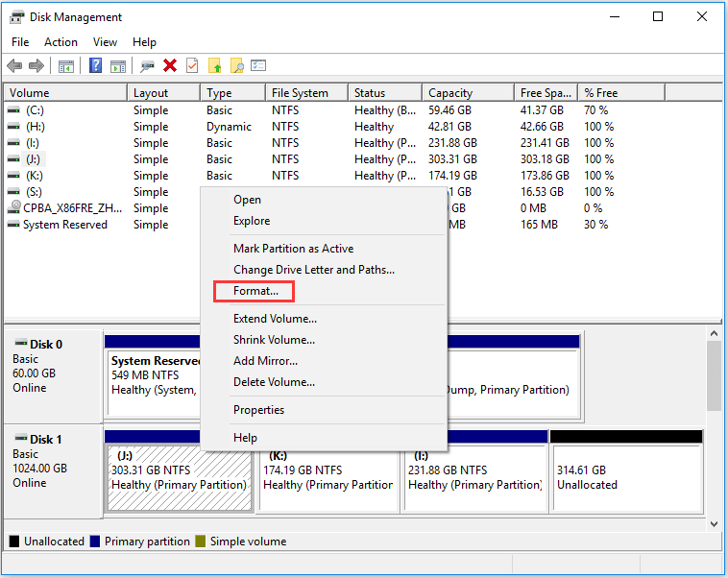Viewport: 728px width, 578px height.
Task: Select the (S:) volume row
Action: click(x=34, y=192)
